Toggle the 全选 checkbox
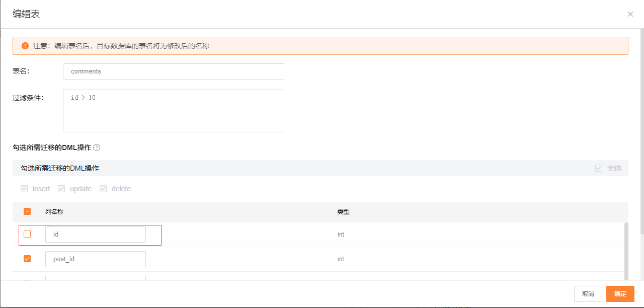 coord(599,168)
